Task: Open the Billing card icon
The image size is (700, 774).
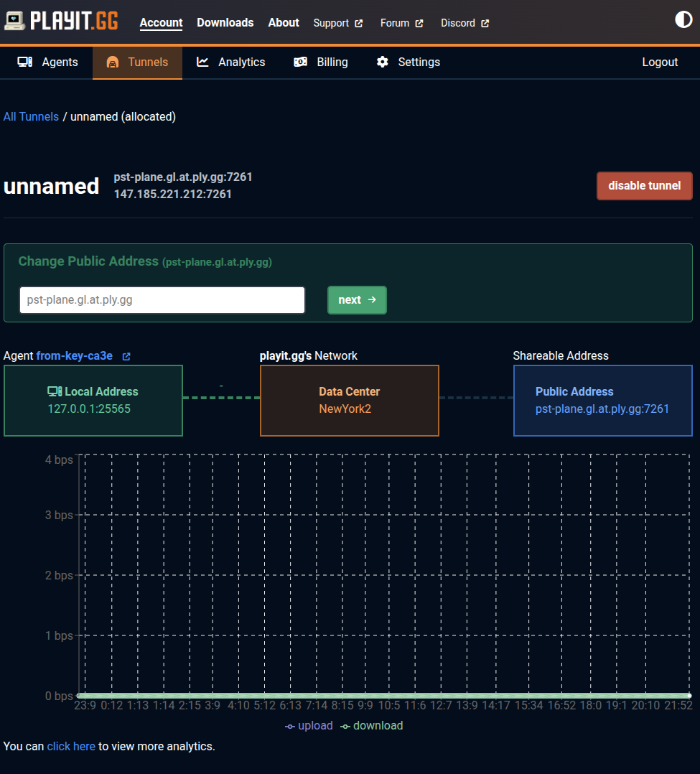Action: tap(300, 62)
